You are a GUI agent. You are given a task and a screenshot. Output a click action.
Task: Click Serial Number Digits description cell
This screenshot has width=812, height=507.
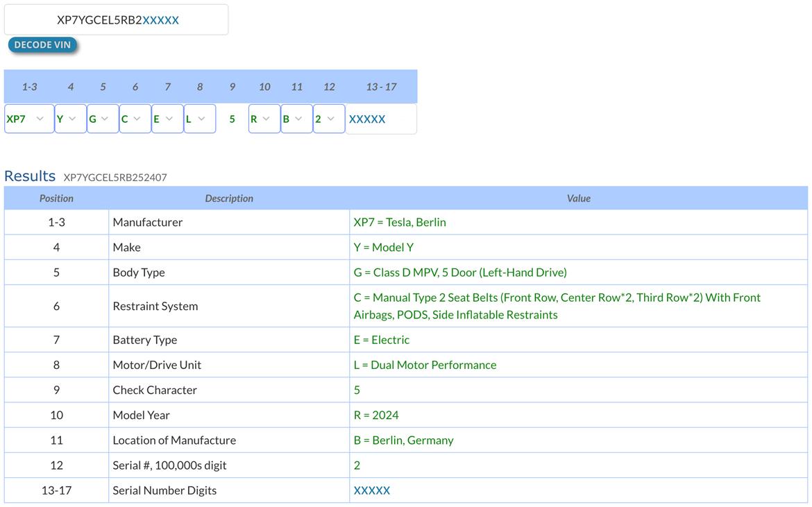[x=229, y=490]
